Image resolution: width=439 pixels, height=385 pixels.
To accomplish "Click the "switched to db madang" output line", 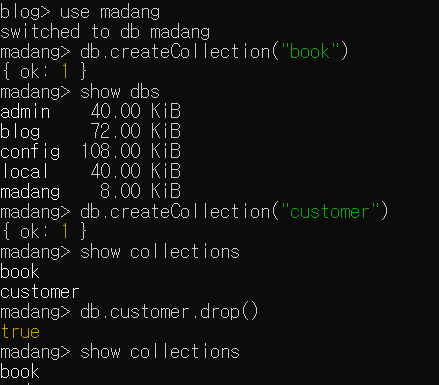I will tap(105, 32).
